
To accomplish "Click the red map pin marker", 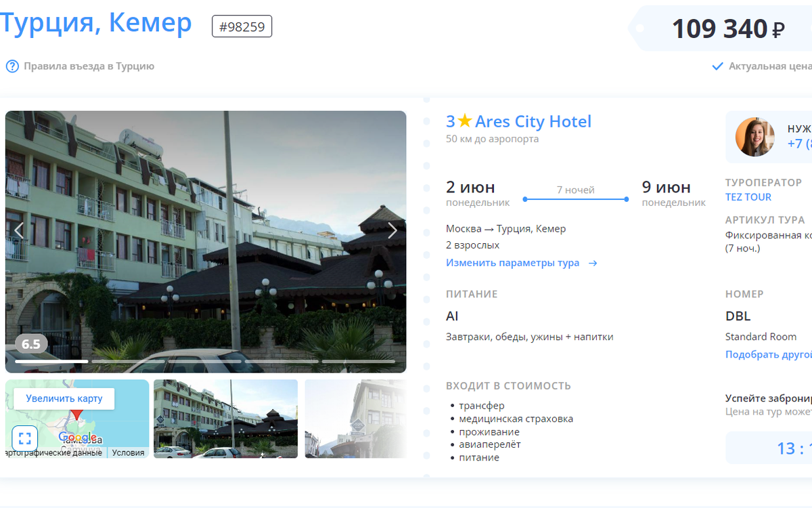I will 76,413.
